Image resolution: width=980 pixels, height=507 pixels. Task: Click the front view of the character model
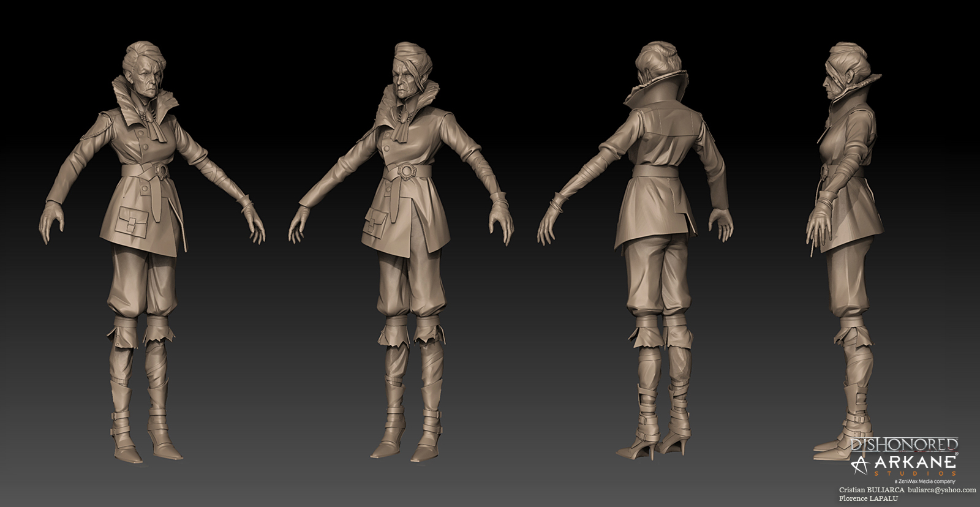153,251
